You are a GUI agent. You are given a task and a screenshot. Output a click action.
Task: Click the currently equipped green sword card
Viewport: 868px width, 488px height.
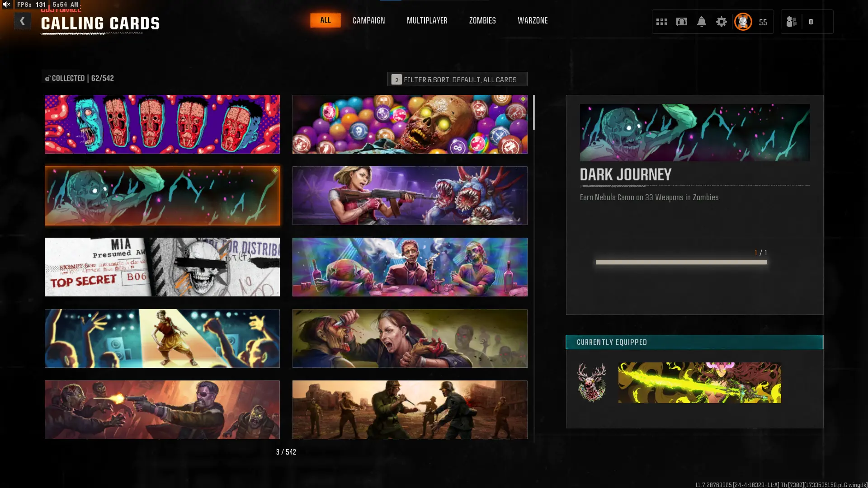coord(699,382)
